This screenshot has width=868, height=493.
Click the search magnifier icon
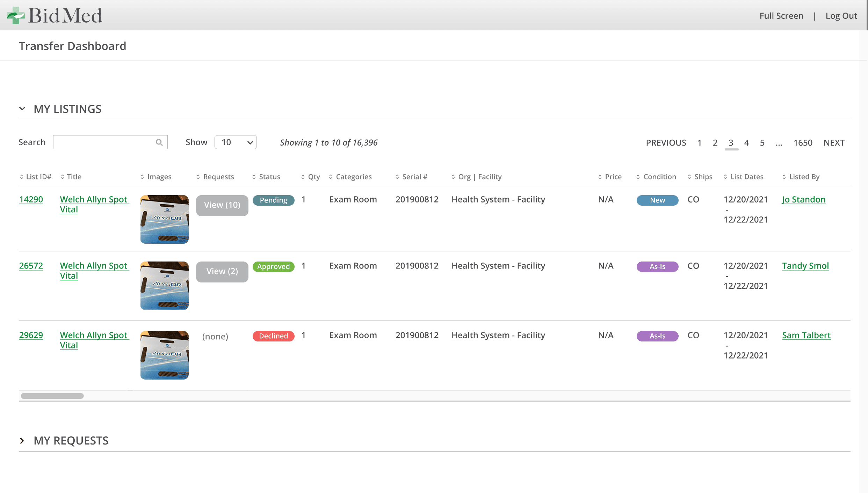pyautogui.click(x=159, y=142)
